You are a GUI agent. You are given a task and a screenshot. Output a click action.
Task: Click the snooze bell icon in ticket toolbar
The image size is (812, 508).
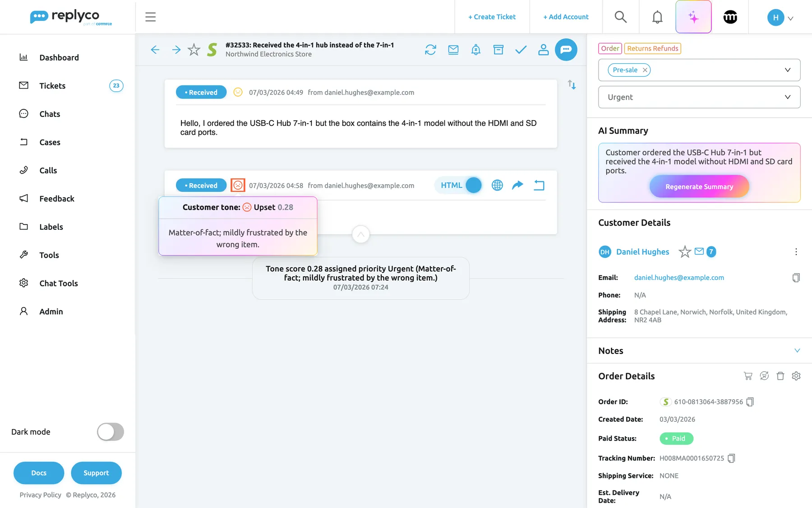click(x=476, y=50)
